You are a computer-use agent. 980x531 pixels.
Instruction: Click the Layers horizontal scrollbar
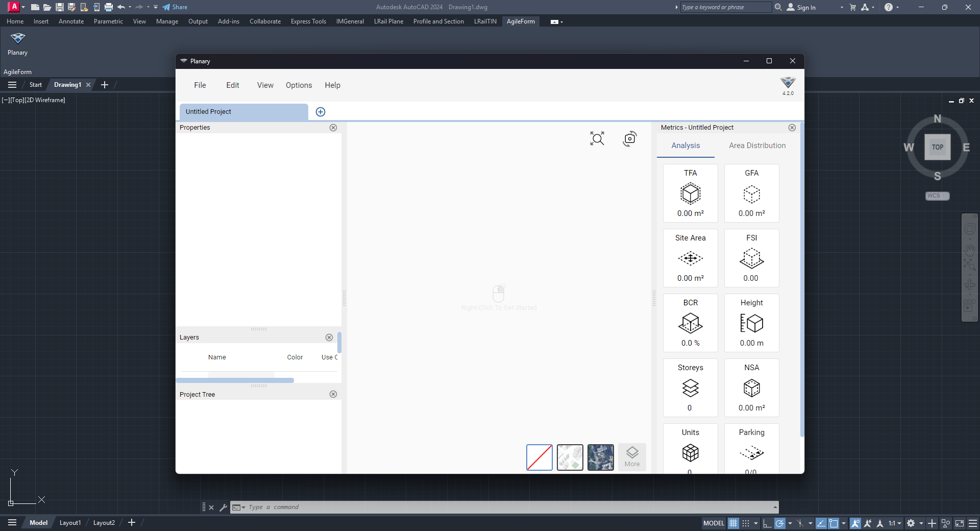click(x=235, y=380)
